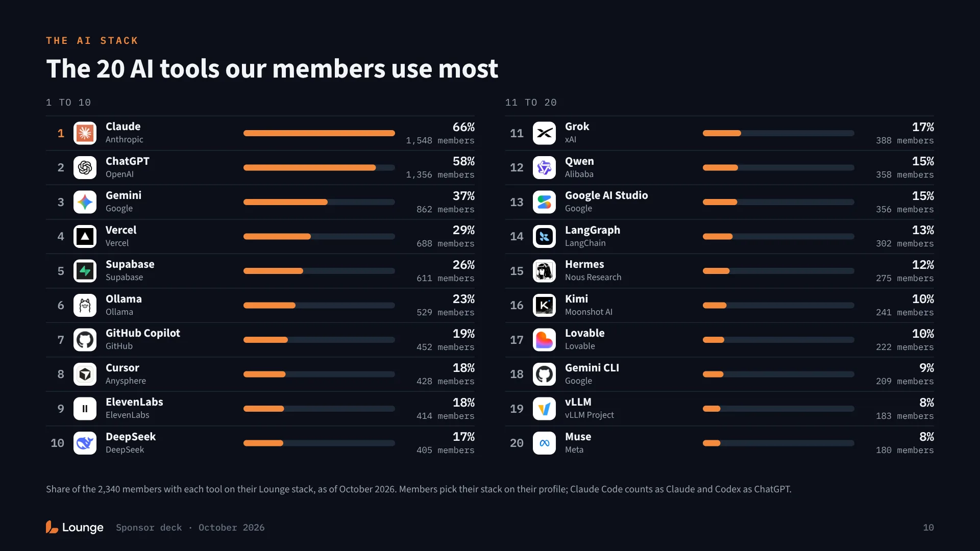
Task: Select the Meta Muse infinity icon
Action: [544, 443]
